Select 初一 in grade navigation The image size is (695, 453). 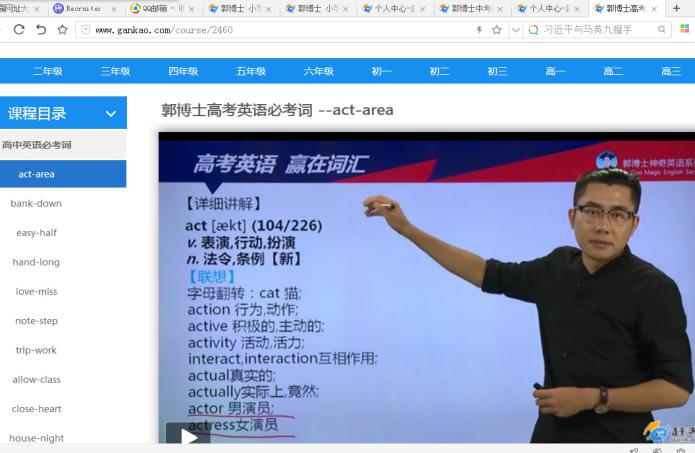382,71
